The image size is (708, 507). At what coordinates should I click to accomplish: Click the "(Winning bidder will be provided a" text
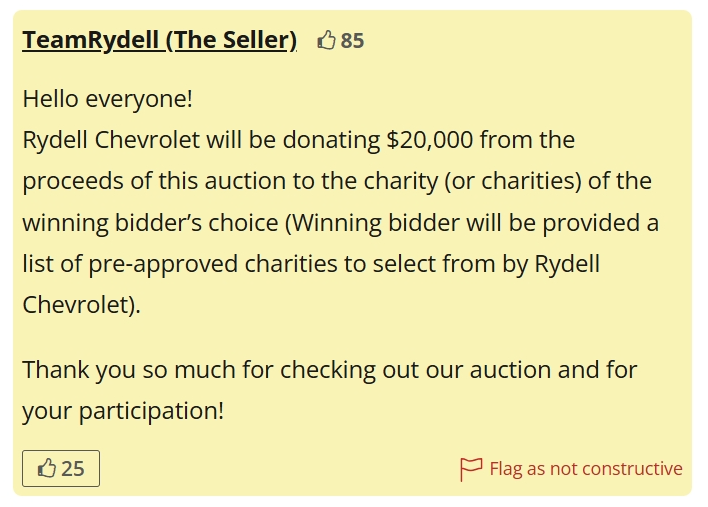coord(473,222)
